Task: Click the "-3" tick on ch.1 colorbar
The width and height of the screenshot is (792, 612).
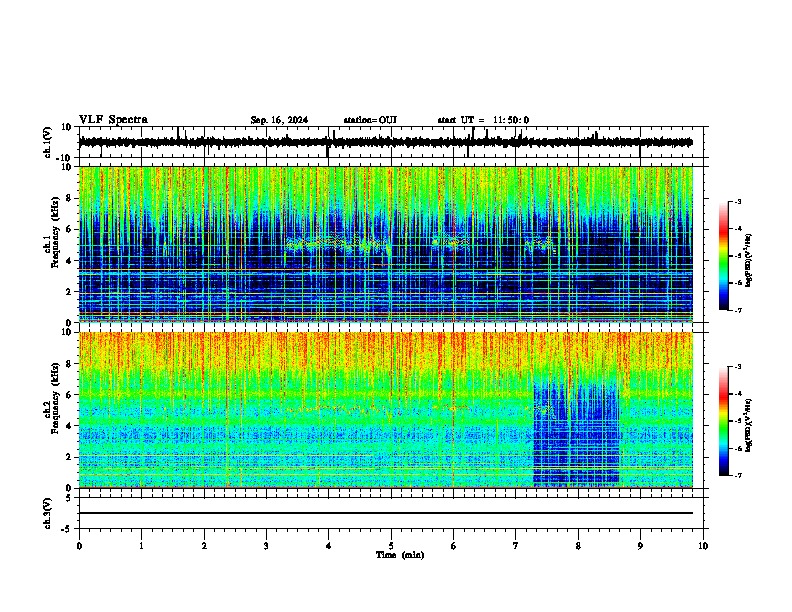Action: click(x=737, y=201)
